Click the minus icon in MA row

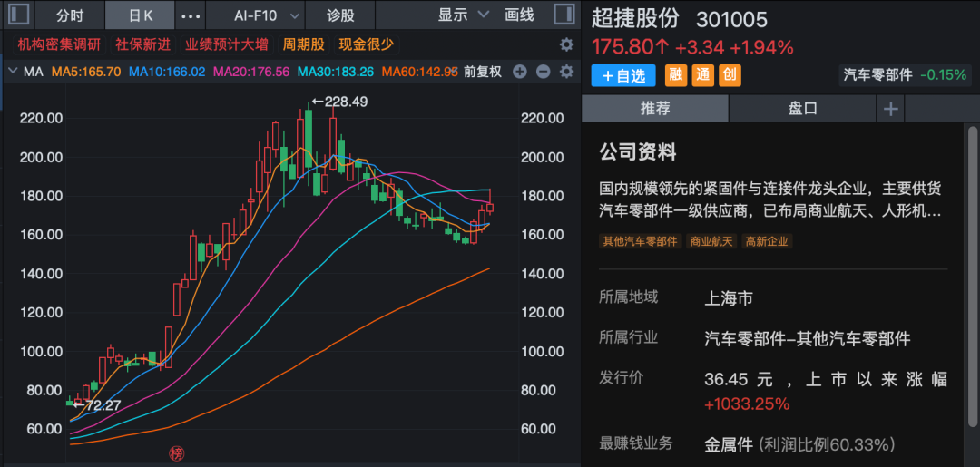click(543, 72)
